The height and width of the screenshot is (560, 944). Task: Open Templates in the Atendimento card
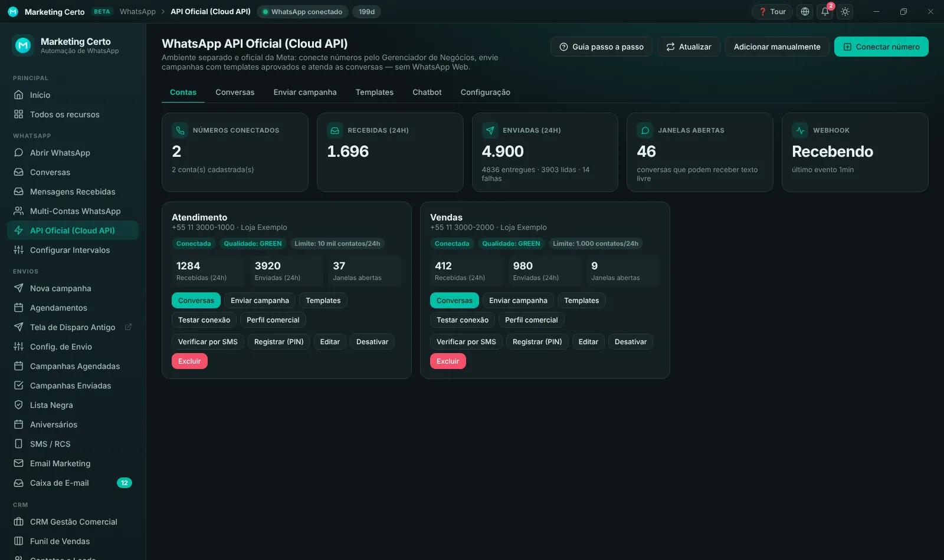point(323,301)
